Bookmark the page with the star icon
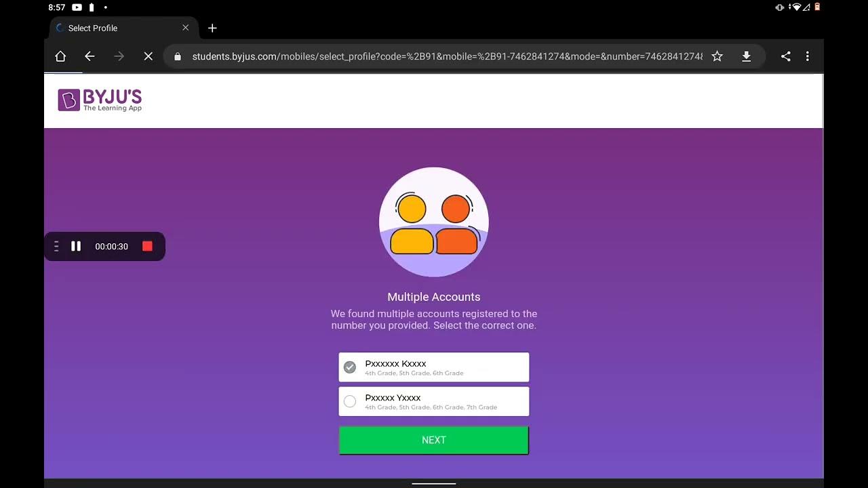 717,56
